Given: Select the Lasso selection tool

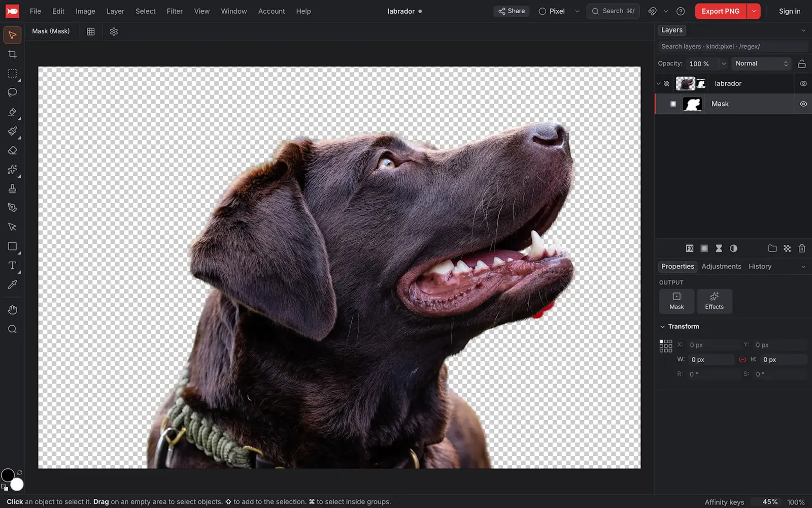Looking at the screenshot, I should coord(12,92).
